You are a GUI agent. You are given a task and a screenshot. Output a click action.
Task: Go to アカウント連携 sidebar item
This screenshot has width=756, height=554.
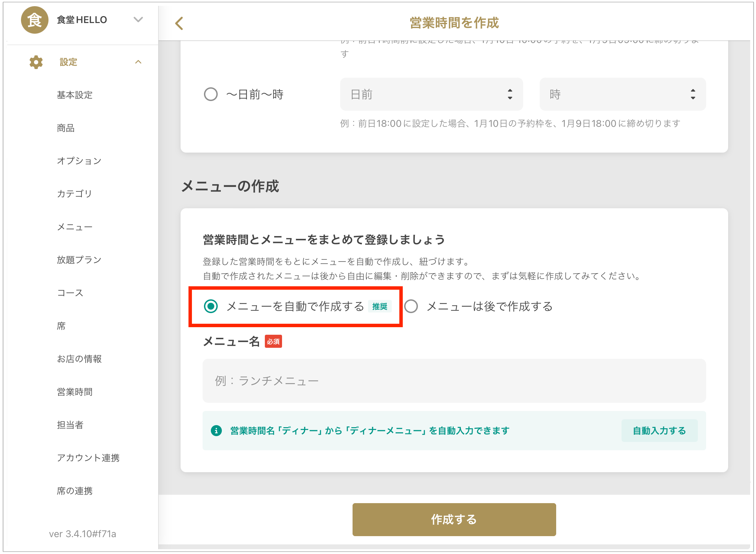pyautogui.click(x=88, y=458)
